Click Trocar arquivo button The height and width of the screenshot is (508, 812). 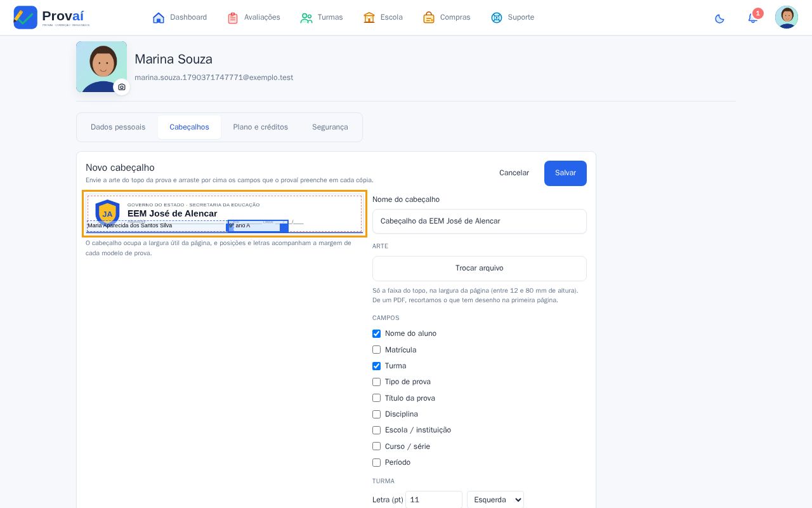(480, 269)
